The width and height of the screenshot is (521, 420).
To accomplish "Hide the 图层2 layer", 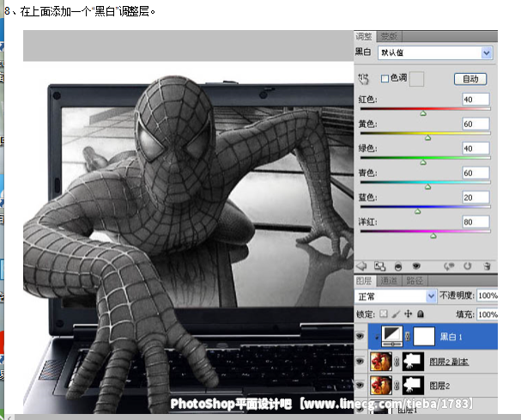I will pos(360,385).
